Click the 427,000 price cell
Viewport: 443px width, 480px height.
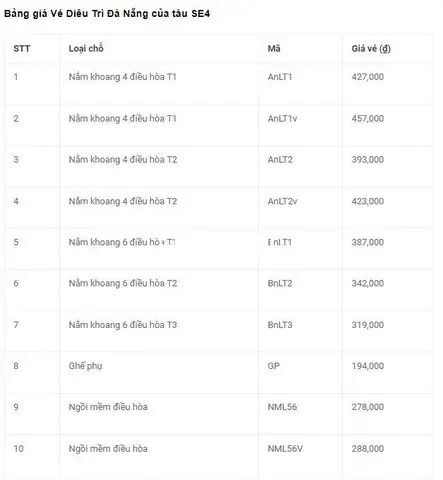click(368, 77)
